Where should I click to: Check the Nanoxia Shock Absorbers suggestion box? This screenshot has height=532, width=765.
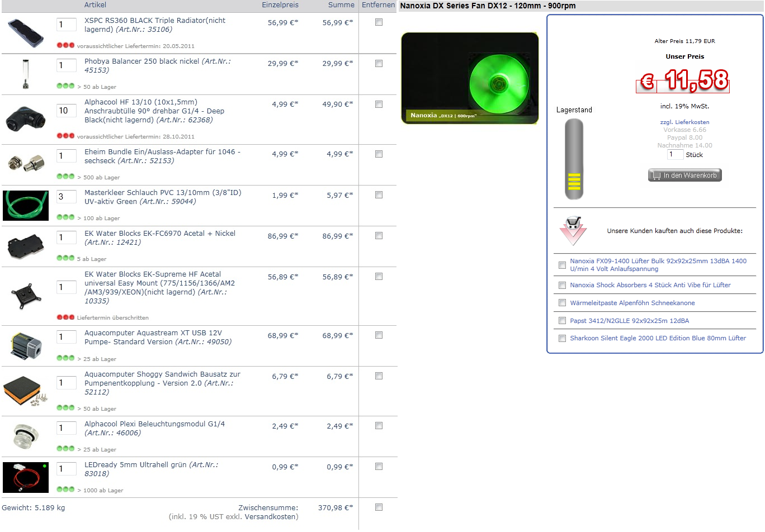coord(562,285)
